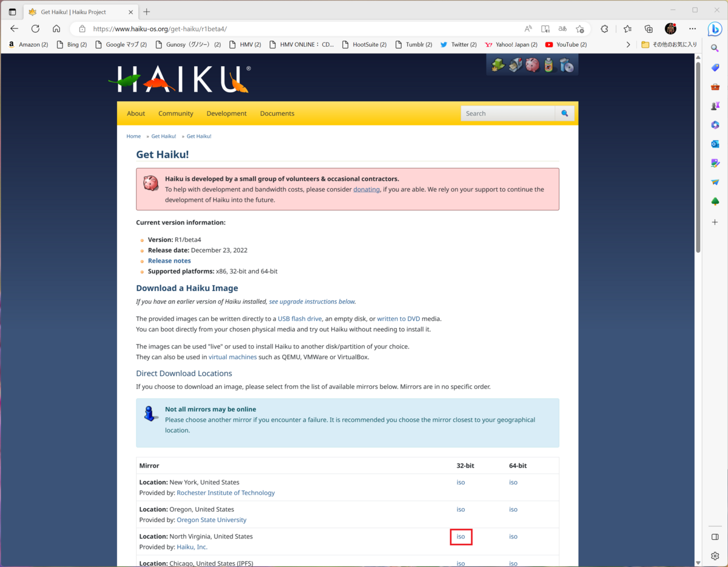Expand hidden favorites bar overflow chevron
Screen dimensions: 728x567
point(628,44)
